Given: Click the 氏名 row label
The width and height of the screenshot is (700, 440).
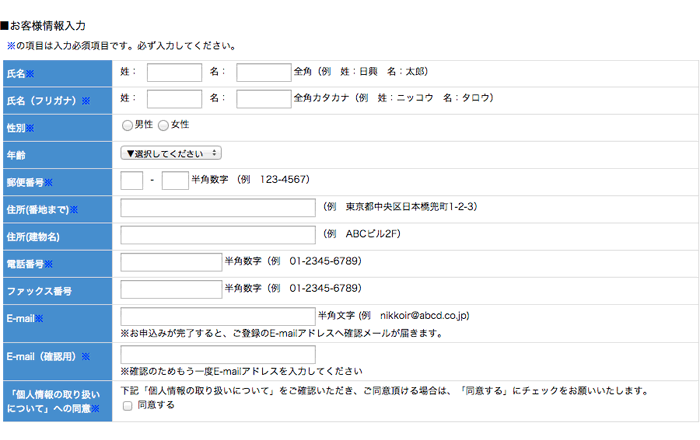Looking at the screenshot, I should [x=21, y=74].
